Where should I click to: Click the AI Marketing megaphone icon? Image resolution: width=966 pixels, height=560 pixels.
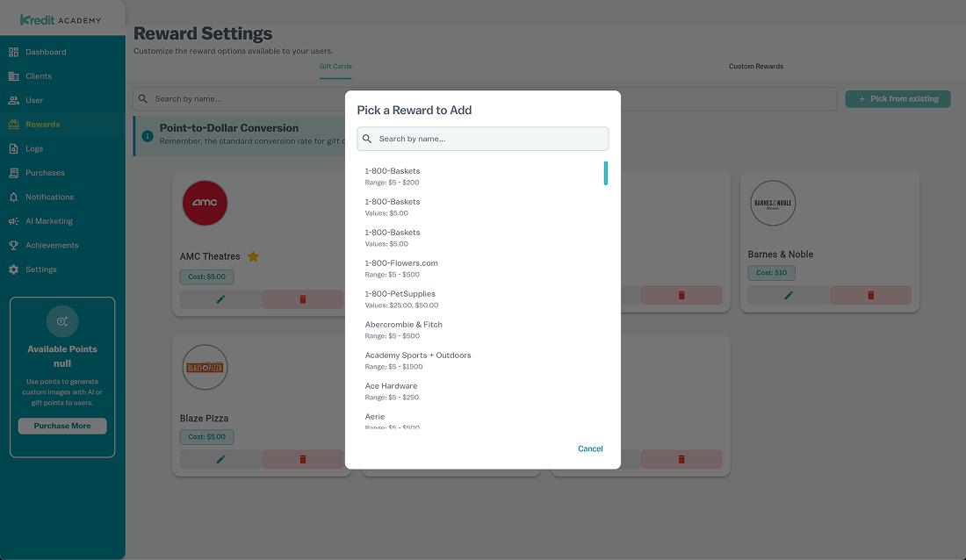tap(13, 221)
